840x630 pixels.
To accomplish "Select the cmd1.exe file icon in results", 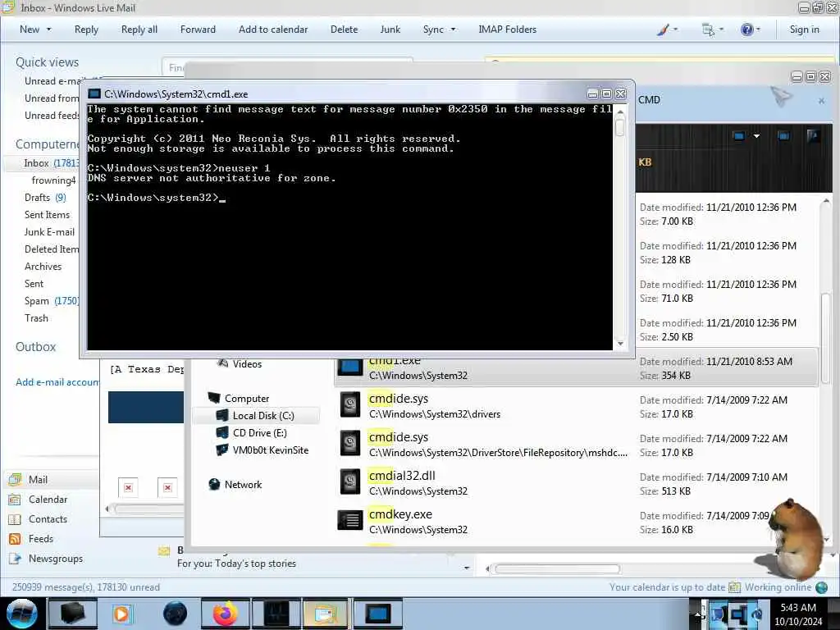I will 350,367.
